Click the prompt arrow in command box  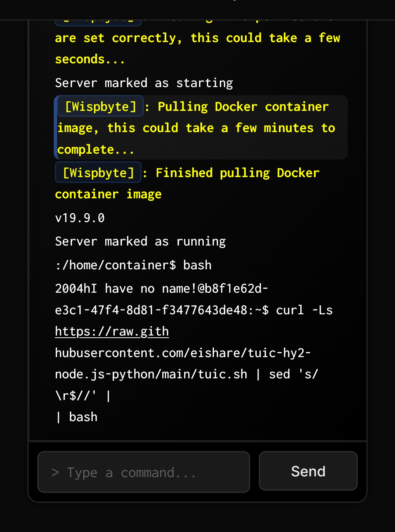55,472
